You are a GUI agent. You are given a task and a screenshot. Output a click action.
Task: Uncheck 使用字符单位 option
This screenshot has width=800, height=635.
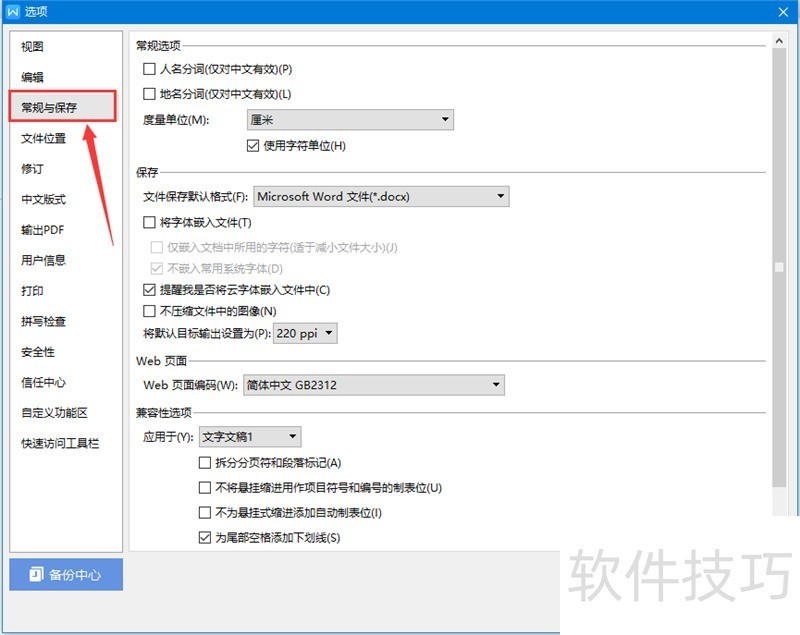point(253,146)
